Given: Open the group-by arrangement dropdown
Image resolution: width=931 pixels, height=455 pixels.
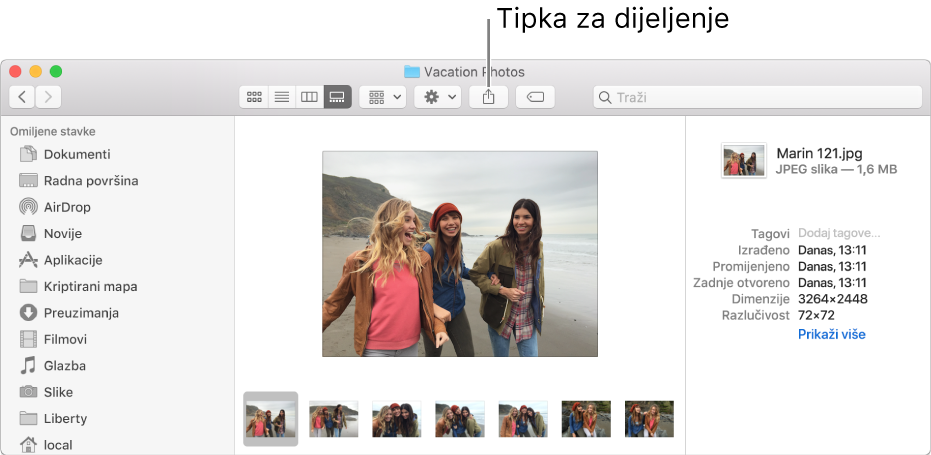Looking at the screenshot, I should point(385,97).
